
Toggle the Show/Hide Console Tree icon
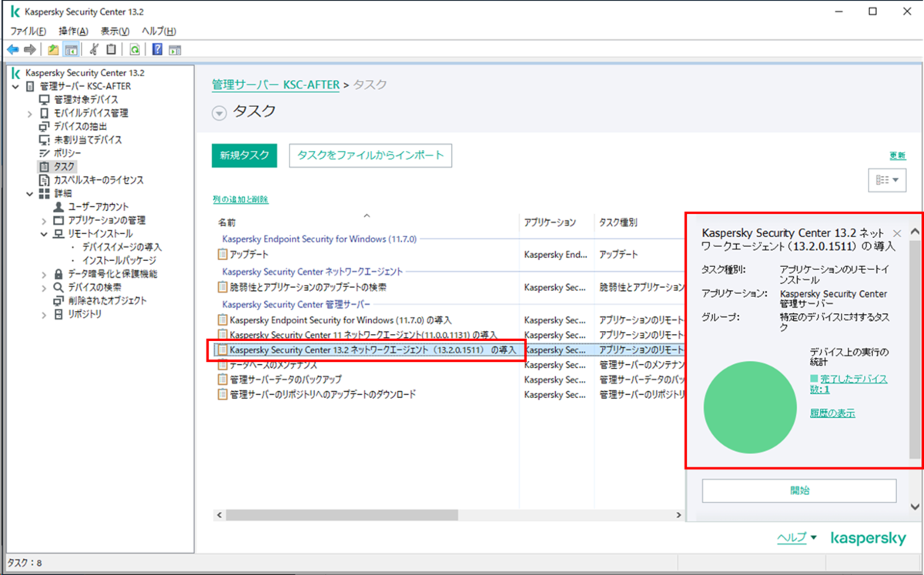click(70, 49)
